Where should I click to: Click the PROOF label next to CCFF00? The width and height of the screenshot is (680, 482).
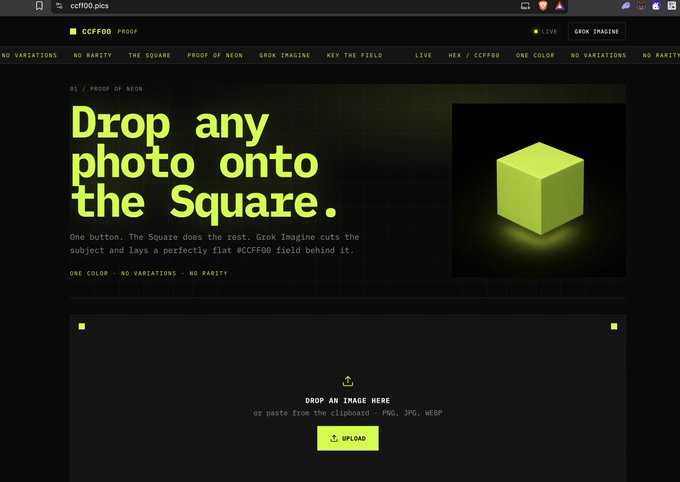click(128, 32)
